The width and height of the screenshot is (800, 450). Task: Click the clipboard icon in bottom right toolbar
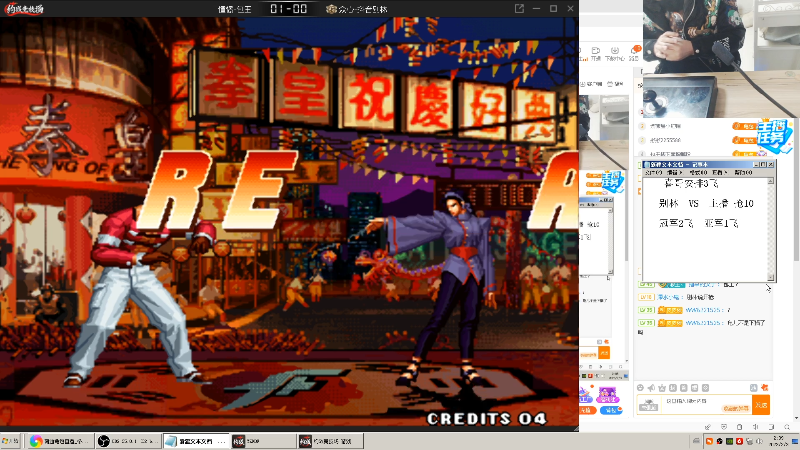click(x=739, y=427)
